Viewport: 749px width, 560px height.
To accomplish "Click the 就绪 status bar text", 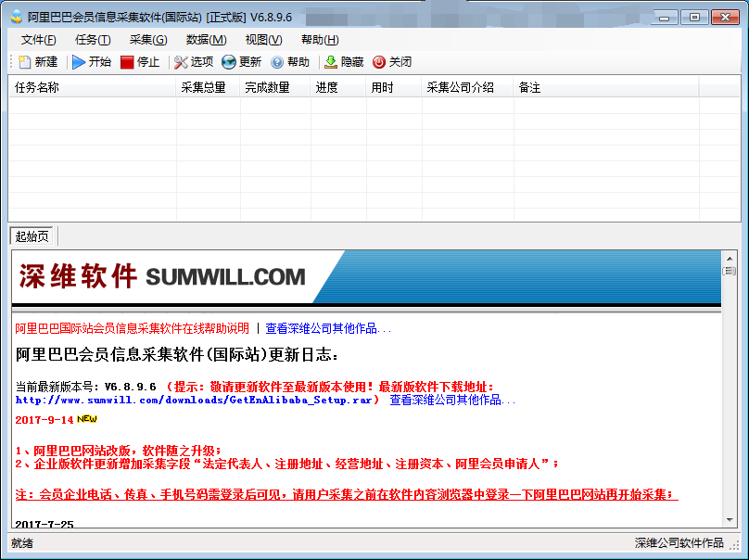I will tap(22, 543).
